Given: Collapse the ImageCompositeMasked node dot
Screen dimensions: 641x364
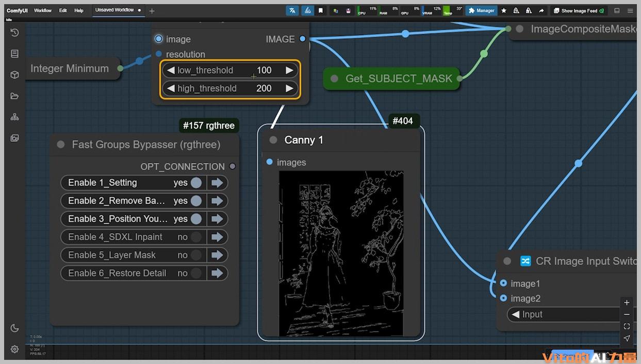Looking at the screenshot, I should [520, 29].
